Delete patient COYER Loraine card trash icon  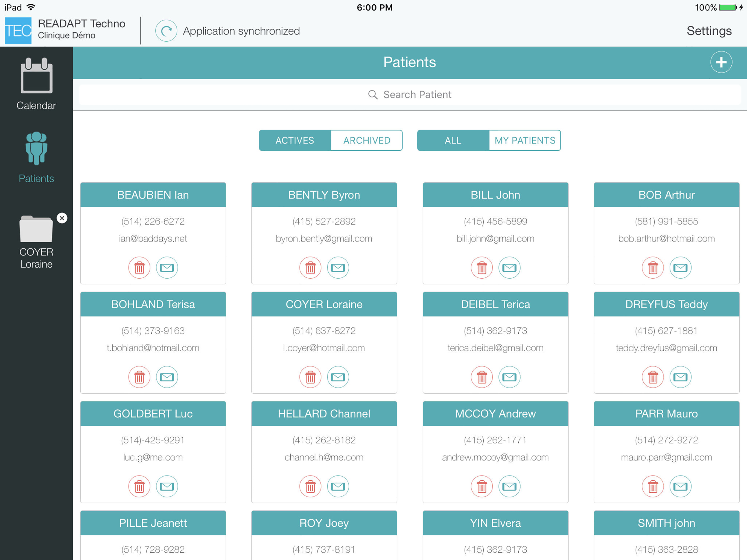click(310, 377)
